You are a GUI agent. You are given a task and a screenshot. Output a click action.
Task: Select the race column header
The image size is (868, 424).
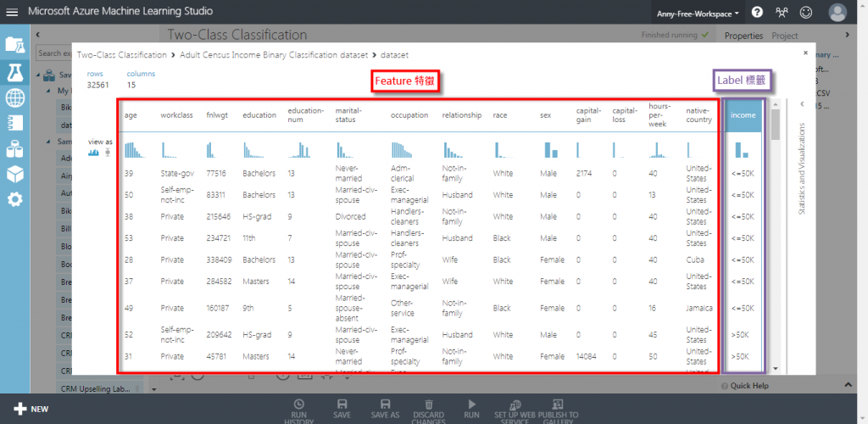tap(500, 115)
